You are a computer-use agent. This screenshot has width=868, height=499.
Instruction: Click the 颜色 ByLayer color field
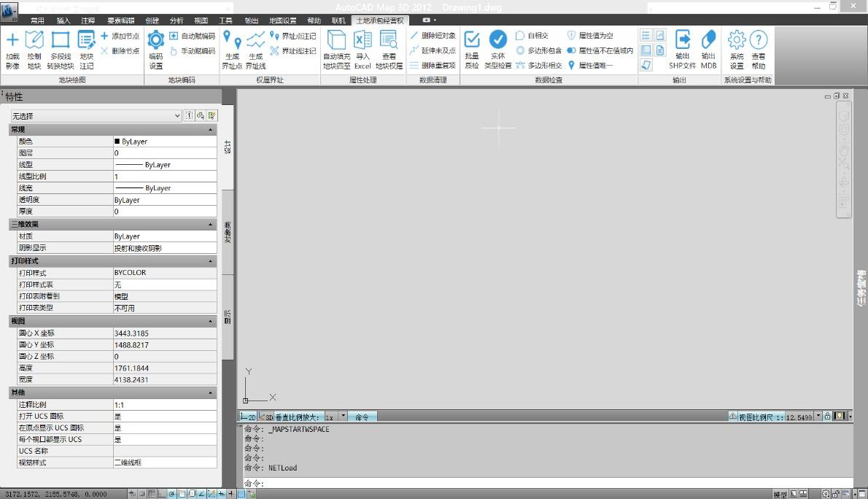(165, 142)
